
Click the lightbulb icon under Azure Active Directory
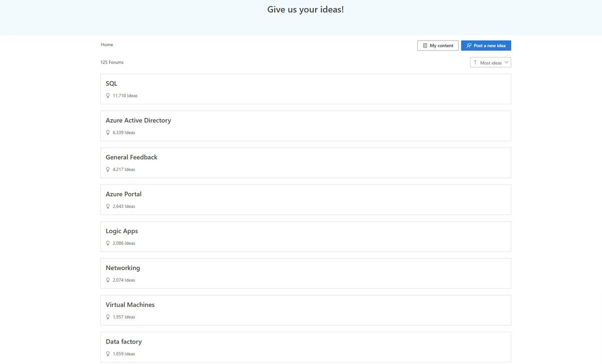click(x=108, y=132)
